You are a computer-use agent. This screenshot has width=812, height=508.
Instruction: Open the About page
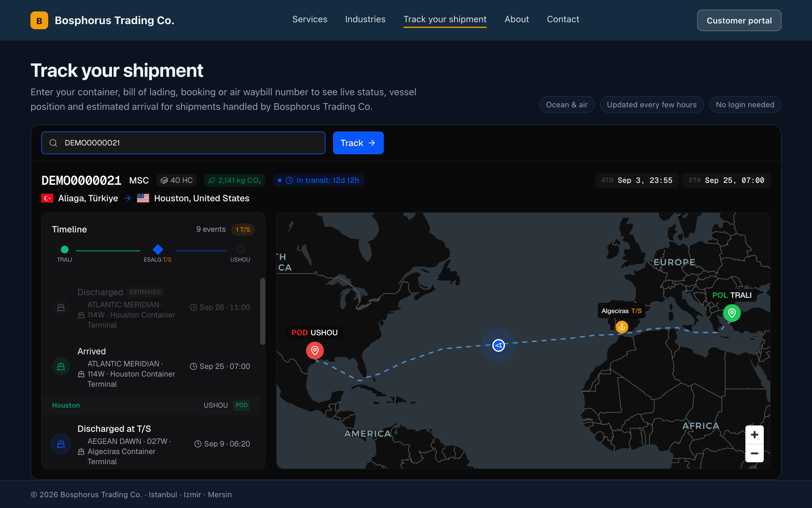(x=517, y=19)
